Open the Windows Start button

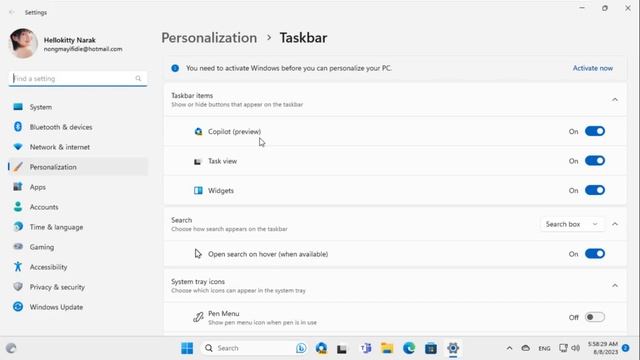coord(187,348)
